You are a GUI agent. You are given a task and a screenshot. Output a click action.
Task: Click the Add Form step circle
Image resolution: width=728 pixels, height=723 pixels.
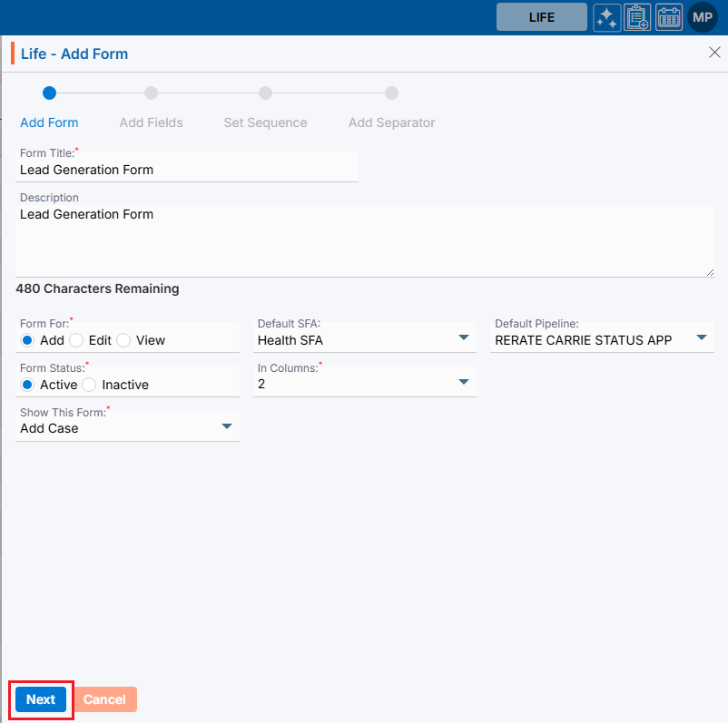pyautogui.click(x=49, y=93)
